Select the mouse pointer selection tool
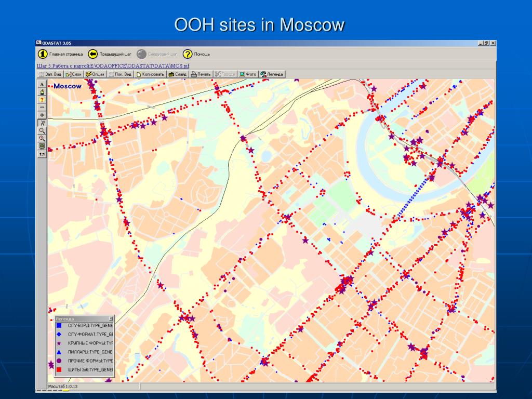Image resolution: width=532 pixels, height=399 pixels. (42, 123)
